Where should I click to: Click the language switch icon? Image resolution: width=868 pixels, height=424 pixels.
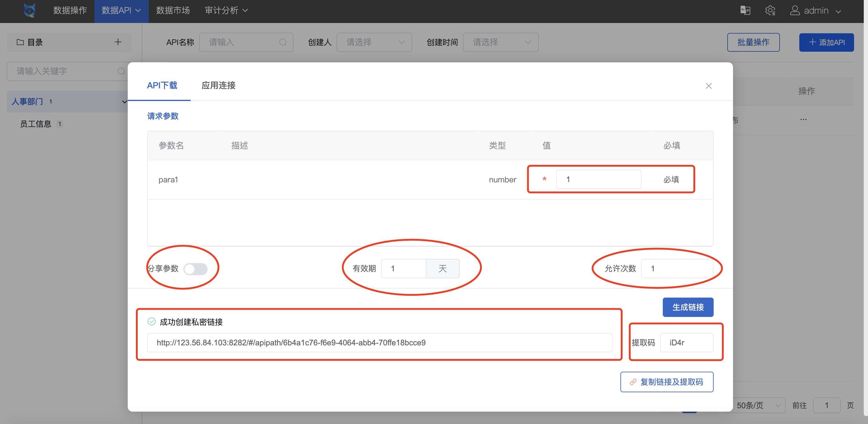[x=745, y=11]
